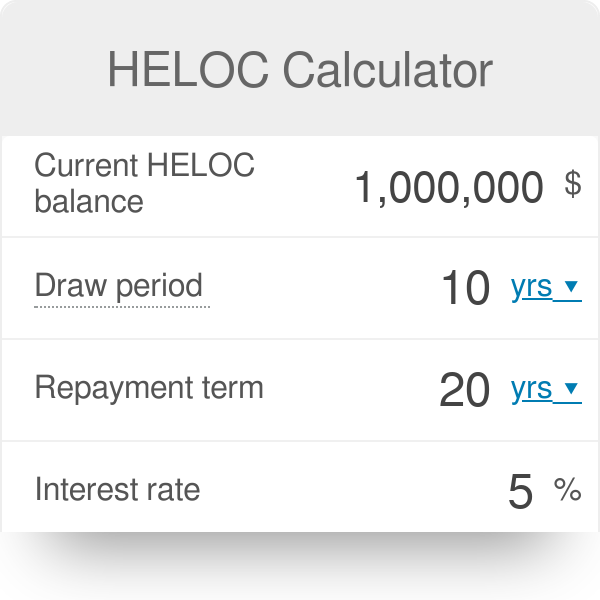Click the percent sign next to Interest rate
600x600 pixels.
click(567, 490)
